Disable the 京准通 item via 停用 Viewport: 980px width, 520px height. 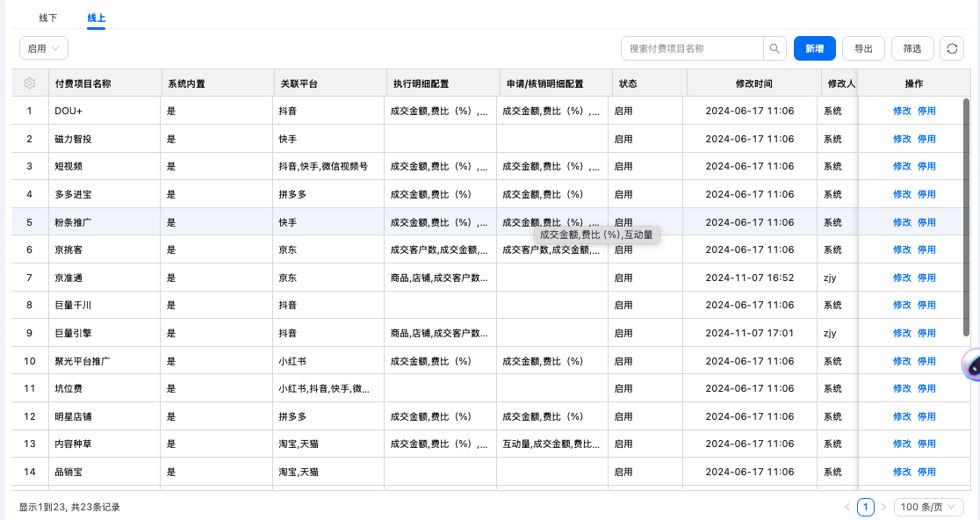pos(926,278)
